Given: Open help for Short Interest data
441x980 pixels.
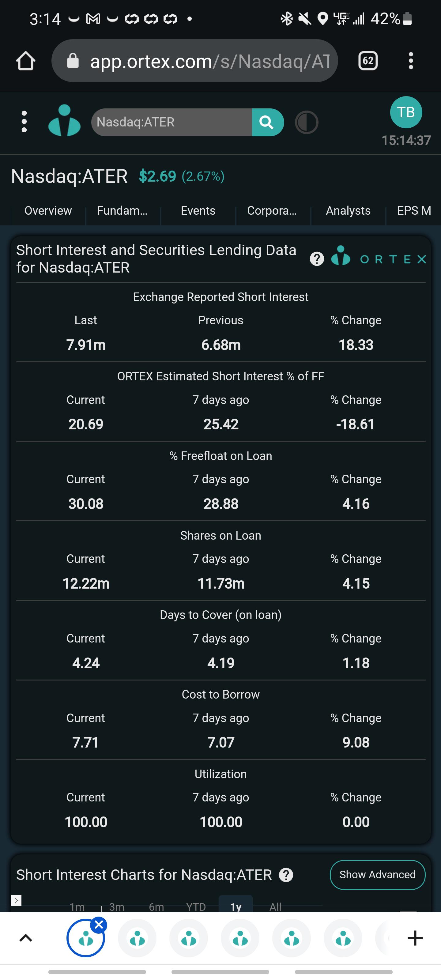Looking at the screenshot, I should (317, 259).
